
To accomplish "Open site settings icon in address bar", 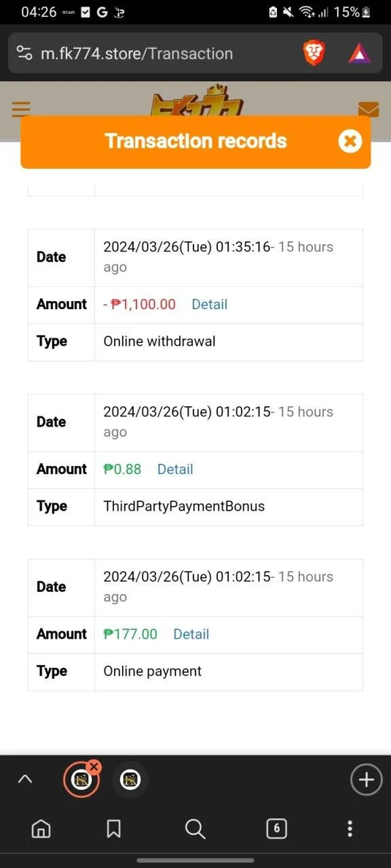I will pyautogui.click(x=24, y=54).
